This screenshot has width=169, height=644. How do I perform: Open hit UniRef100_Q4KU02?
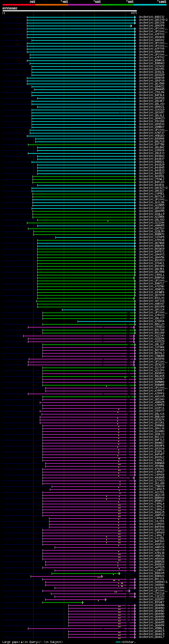(x=152, y=40)
